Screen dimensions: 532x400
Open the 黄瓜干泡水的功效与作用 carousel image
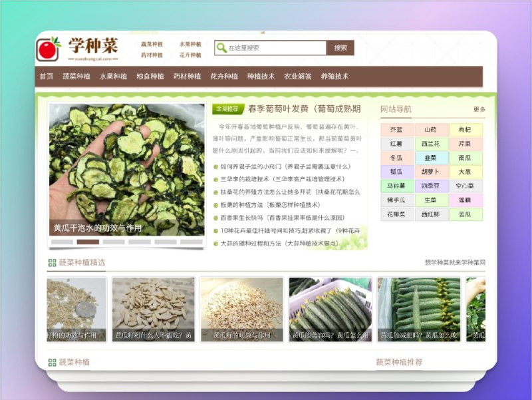(126, 166)
